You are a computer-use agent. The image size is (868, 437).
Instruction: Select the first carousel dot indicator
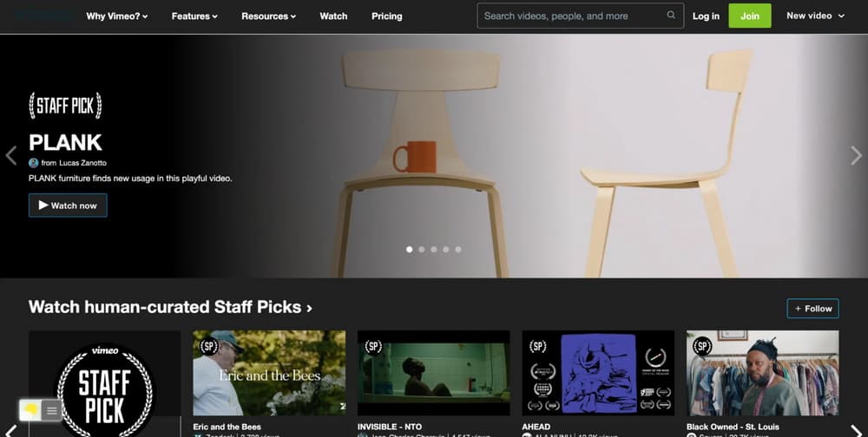410,249
